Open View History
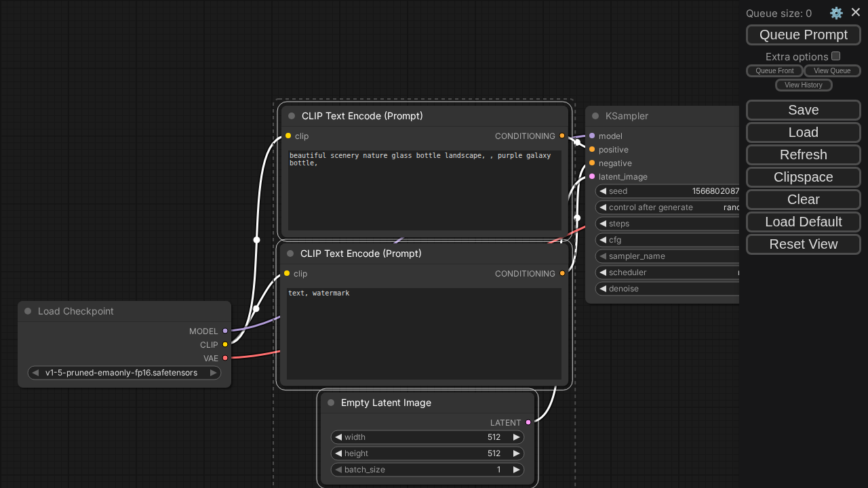Screen dimensions: 868x488 pos(803,85)
